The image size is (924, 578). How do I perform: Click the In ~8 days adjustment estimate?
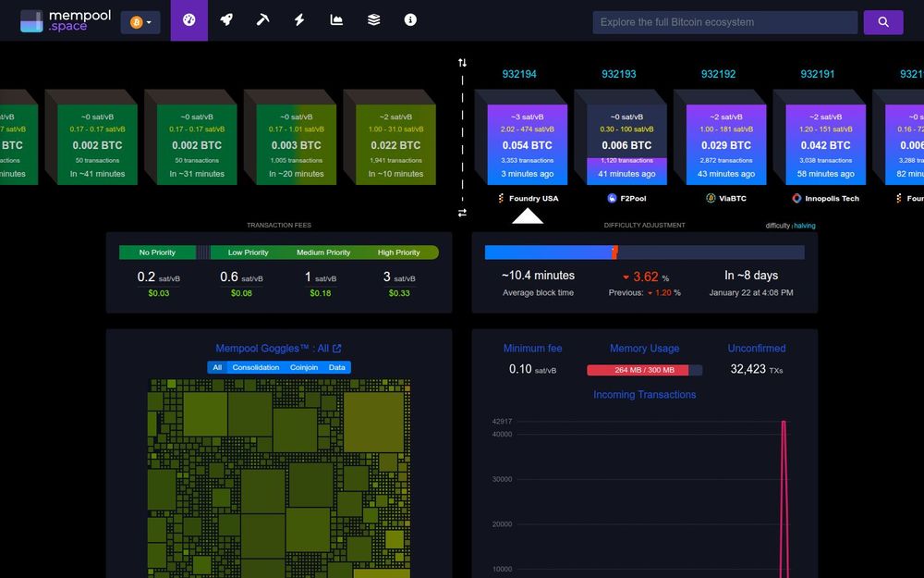751,276
